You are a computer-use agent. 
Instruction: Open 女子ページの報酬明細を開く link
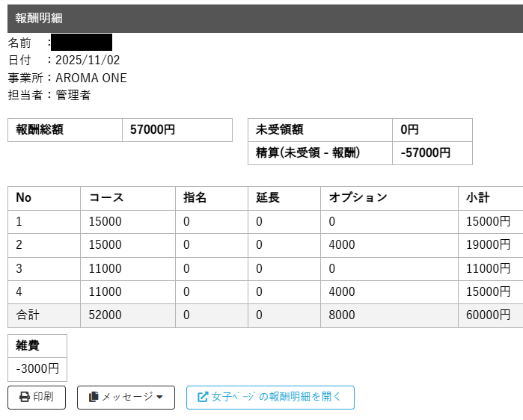(x=276, y=398)
